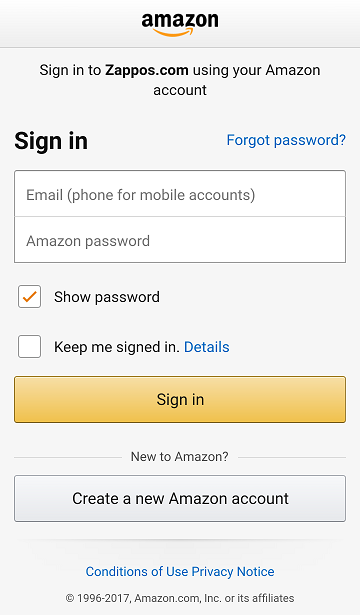The width and height of the screenshot is (360, 615).
Task: Open the Conditions of Use link
Action: pos(137,571)
